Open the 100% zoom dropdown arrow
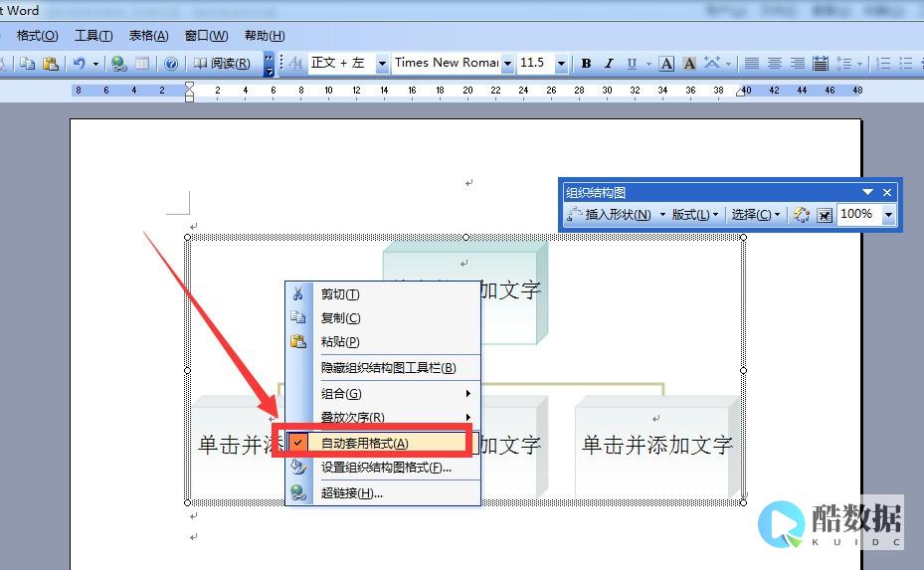924x570 pixels. [888, 215]
